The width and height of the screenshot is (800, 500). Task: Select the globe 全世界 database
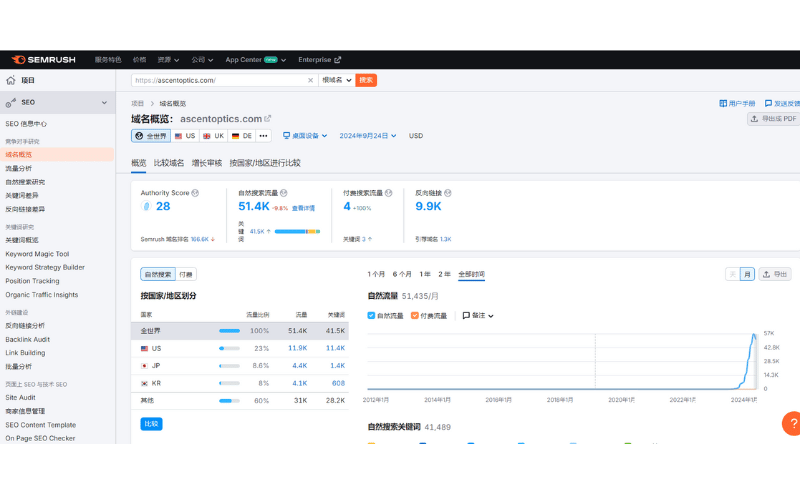tap(151, 136)
